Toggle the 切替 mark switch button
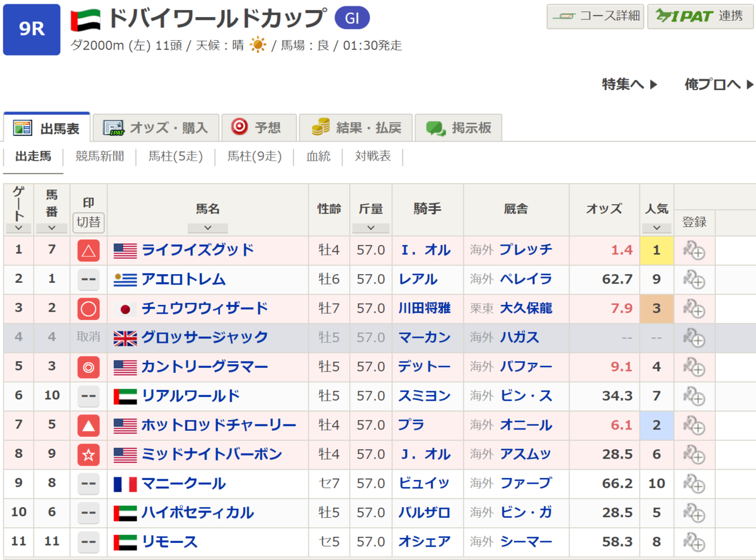The height and width of the screenshot is (560, 756). [89, 222]
